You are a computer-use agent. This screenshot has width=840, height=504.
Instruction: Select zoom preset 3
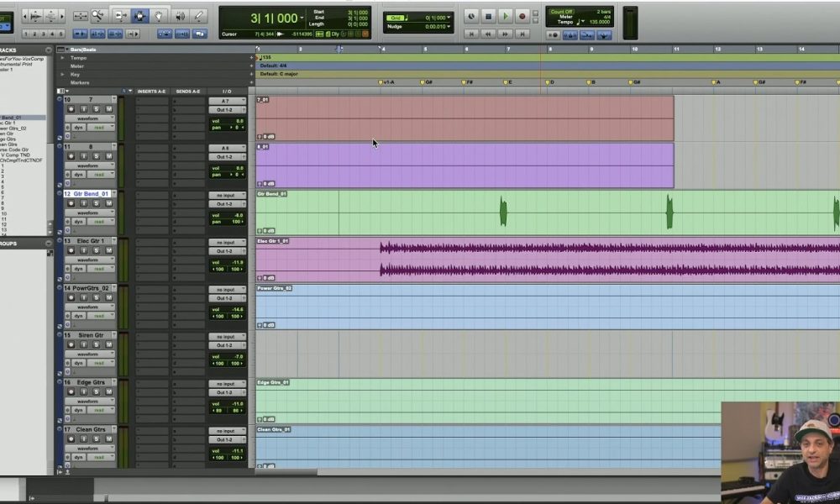pyautogui.click(x=43, y=34)
